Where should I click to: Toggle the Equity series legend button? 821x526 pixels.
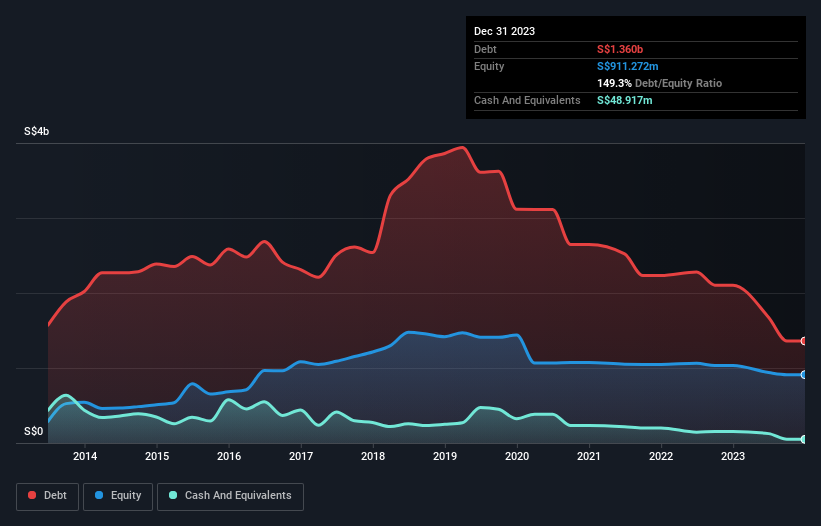click(118, 496)
